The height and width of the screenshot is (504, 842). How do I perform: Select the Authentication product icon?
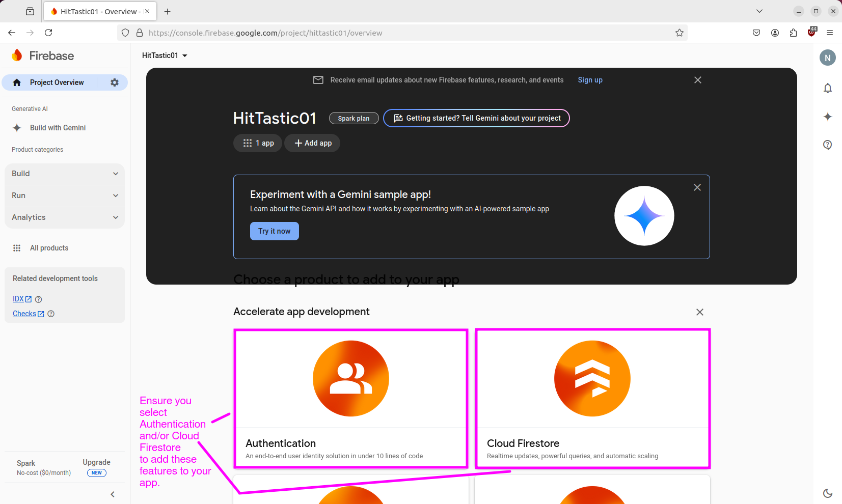350,378
